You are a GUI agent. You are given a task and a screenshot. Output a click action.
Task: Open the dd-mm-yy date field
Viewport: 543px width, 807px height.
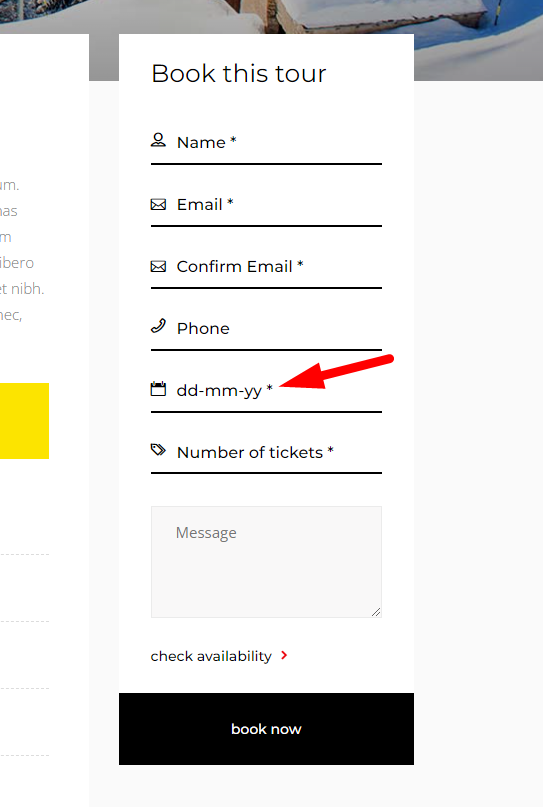(x=266, y=391)
